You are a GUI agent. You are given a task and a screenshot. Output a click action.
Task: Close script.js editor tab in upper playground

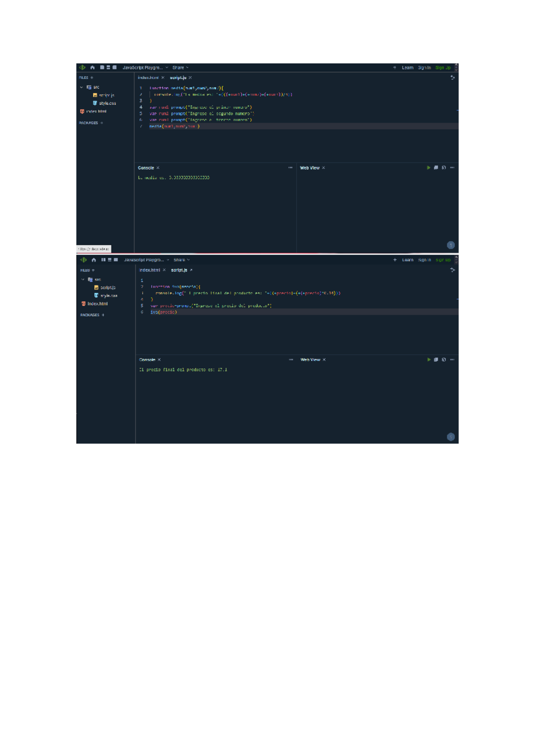pos(190,78)
